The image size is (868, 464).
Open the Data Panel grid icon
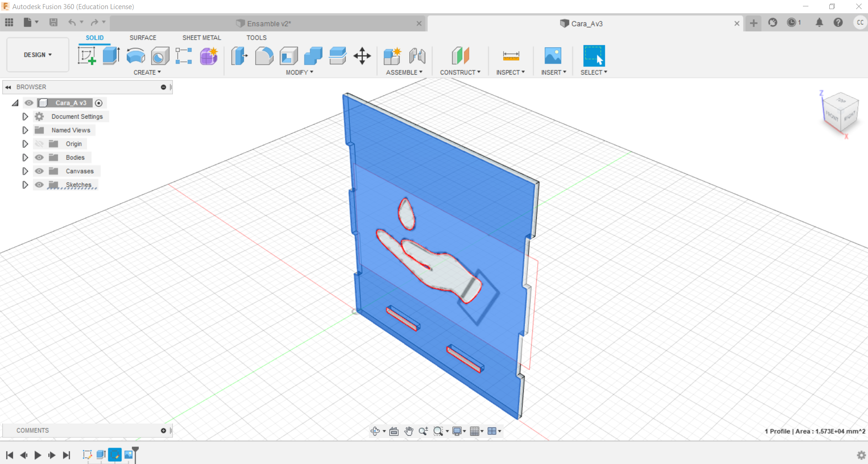pyautogui.click(x=9, y=22)
